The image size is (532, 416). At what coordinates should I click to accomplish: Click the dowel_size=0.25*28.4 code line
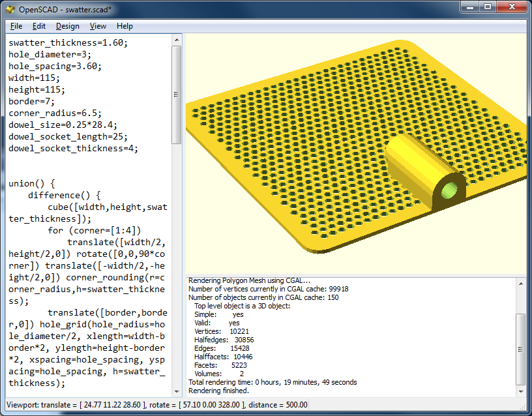[63, 125]
